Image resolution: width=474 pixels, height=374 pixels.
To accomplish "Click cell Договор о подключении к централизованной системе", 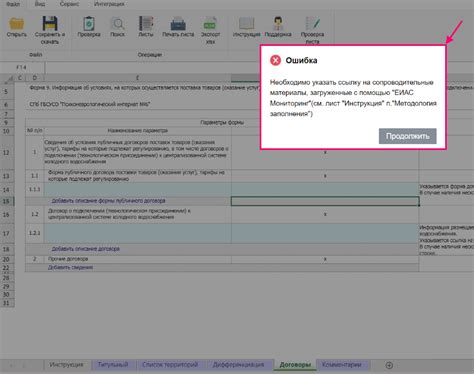I will [137, 214].
